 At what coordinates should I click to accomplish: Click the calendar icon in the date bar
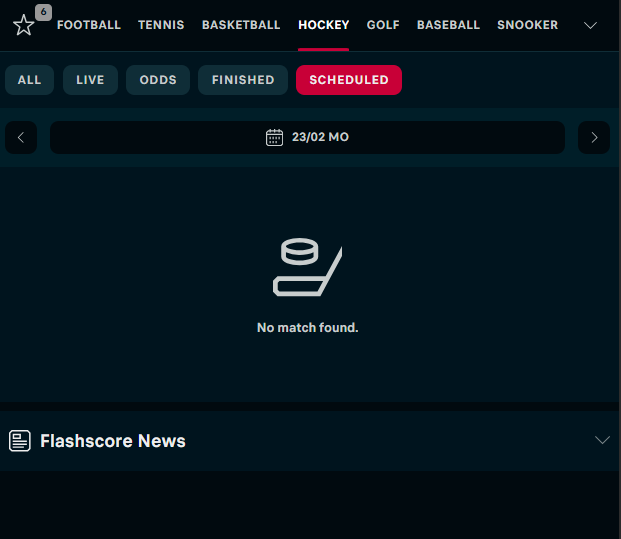(274, 137)
